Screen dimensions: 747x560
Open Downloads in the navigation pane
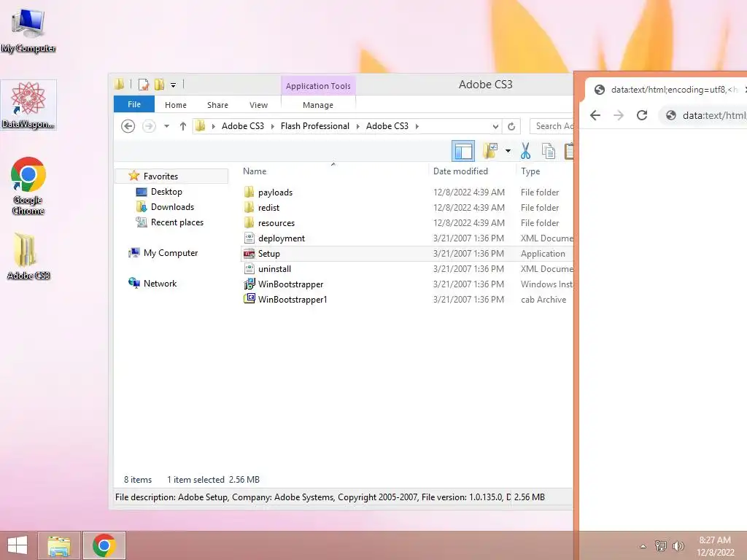[x=172, y=206]
